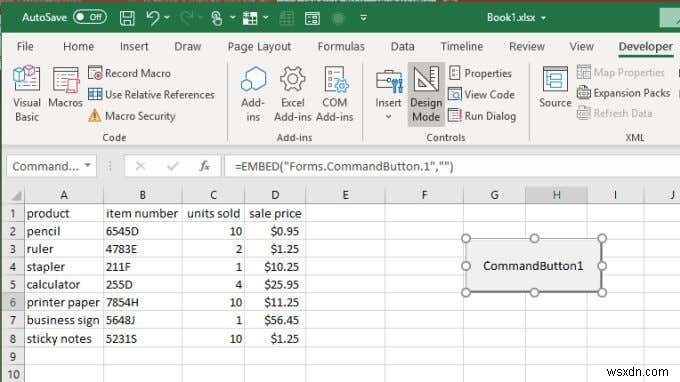Viewport: 680px width, 382px height.
Task: Click Run Dialog
Action: coord(482,116)
